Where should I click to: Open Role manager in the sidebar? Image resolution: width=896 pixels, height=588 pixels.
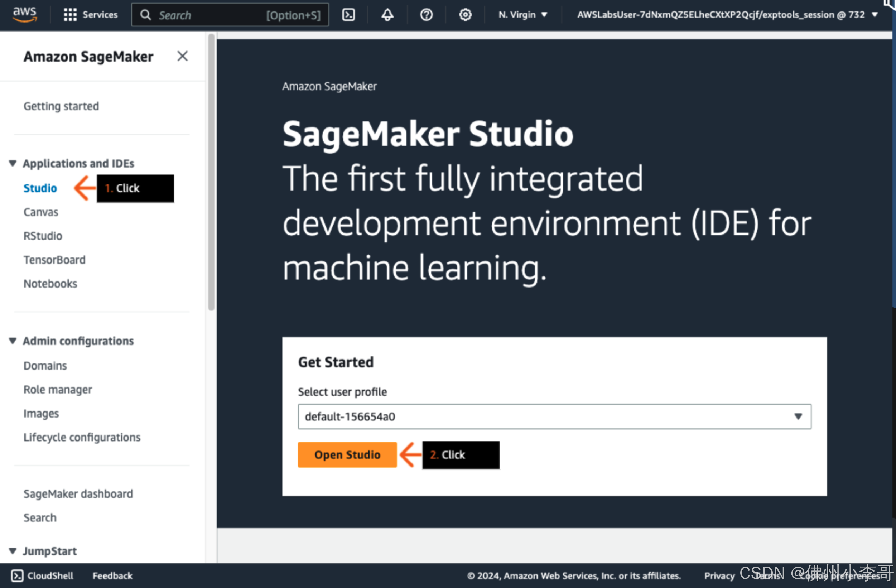58,390
